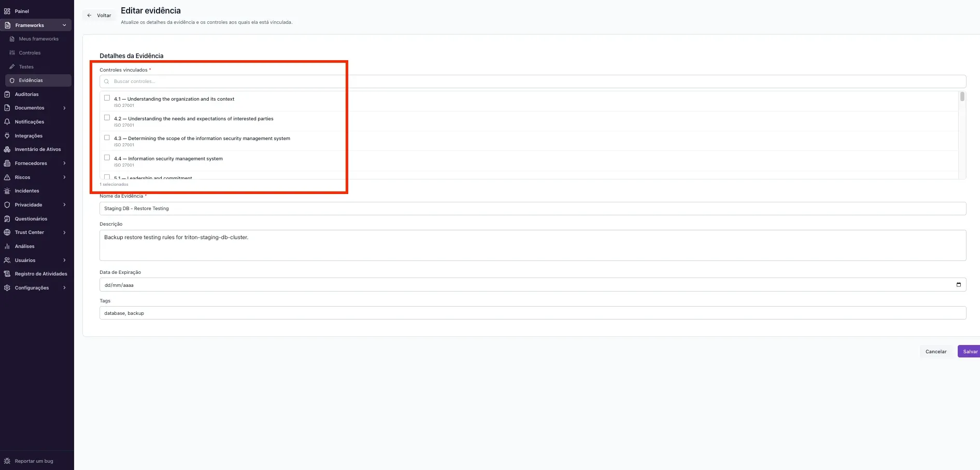
Task: Expand the Trust Center submenu
Action: 64,232
